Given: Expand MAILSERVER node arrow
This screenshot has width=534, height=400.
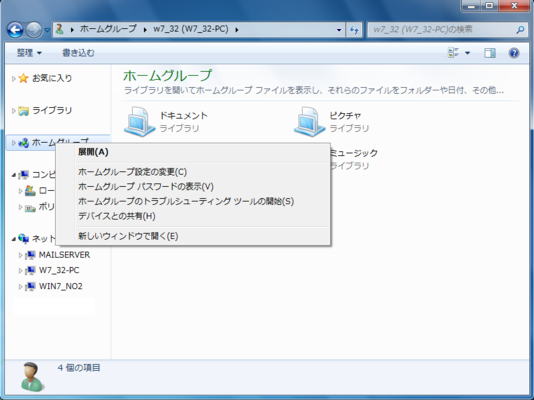Looking at the screenshot, I should point(20,255).
